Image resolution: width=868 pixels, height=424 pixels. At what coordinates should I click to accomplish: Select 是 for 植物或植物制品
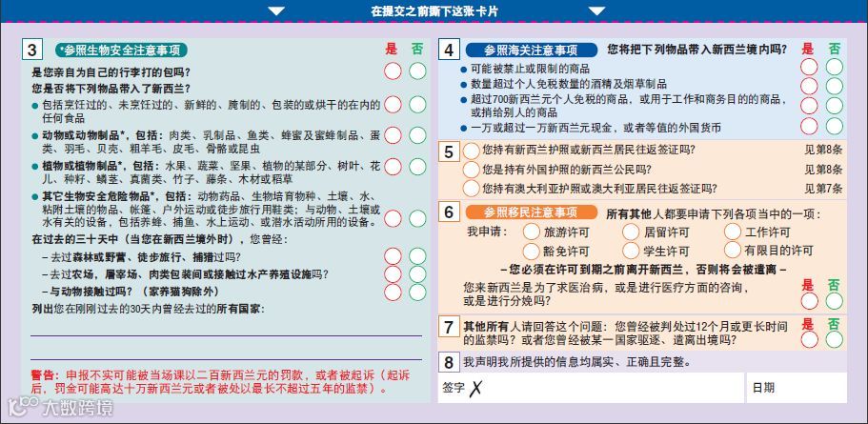point(393,166)
